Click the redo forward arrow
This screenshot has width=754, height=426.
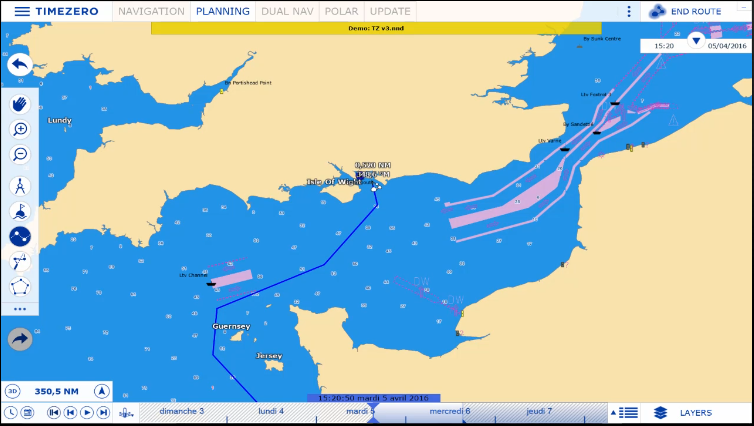pyautogui.click(x=20, y=339)
